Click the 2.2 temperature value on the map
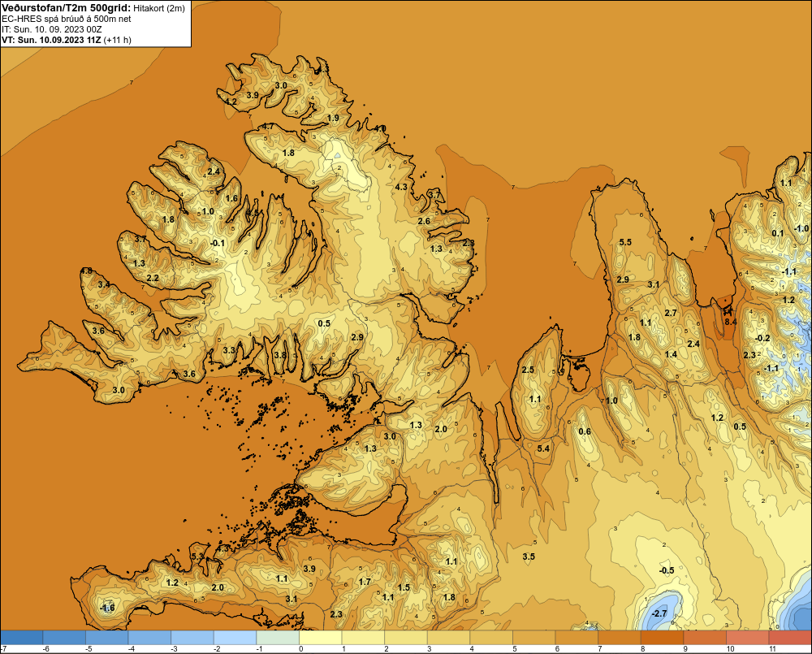The image size is (812, 654). pyautogui.click(x=153, y=279)
